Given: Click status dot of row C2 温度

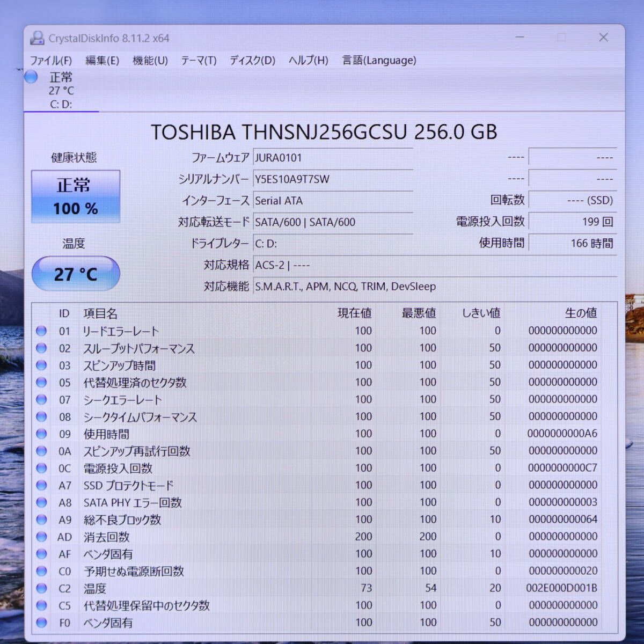Looking at the screenshot, I should (x=41, y=589).
